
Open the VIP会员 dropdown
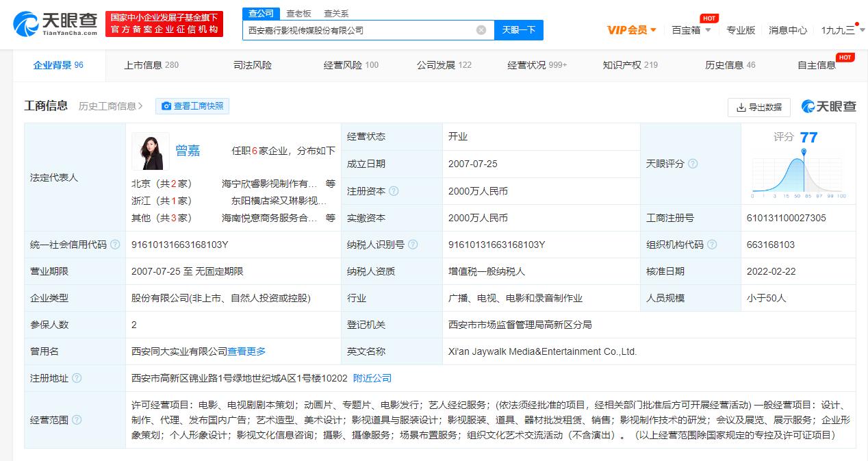[x=631, y=30]
